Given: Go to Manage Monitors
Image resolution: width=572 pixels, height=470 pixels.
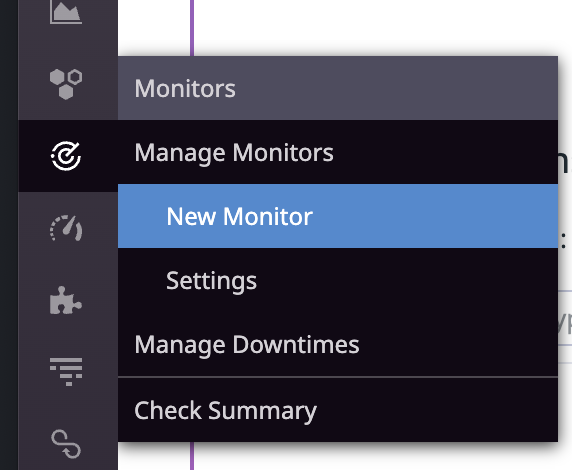Looking at the screenshot, I should point(233,152).
